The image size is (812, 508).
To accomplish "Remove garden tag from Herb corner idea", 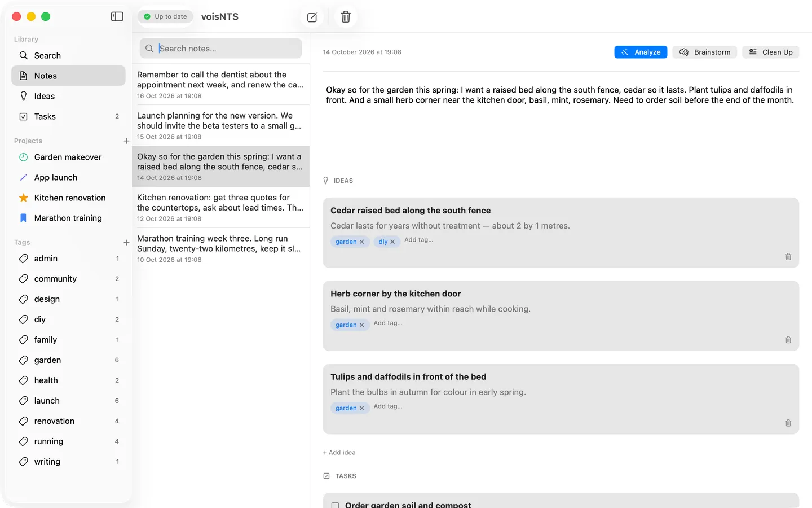I will (x=362, y=325).
